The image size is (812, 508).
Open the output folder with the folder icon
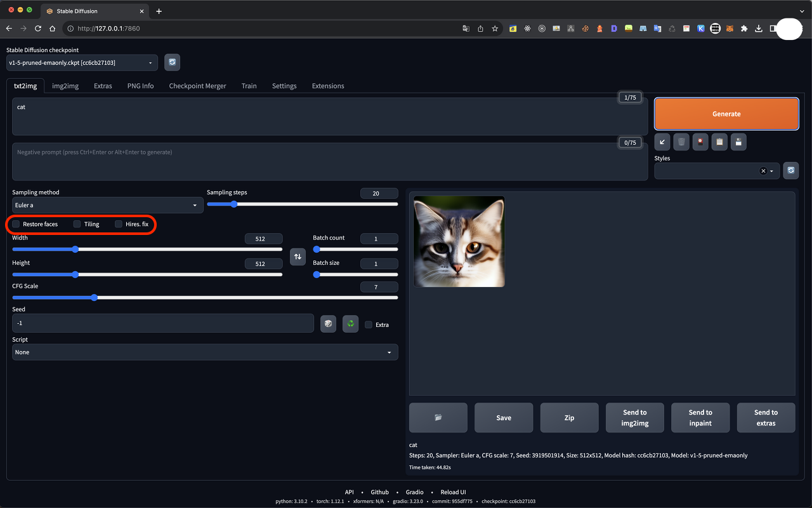[x=438, y=418]
